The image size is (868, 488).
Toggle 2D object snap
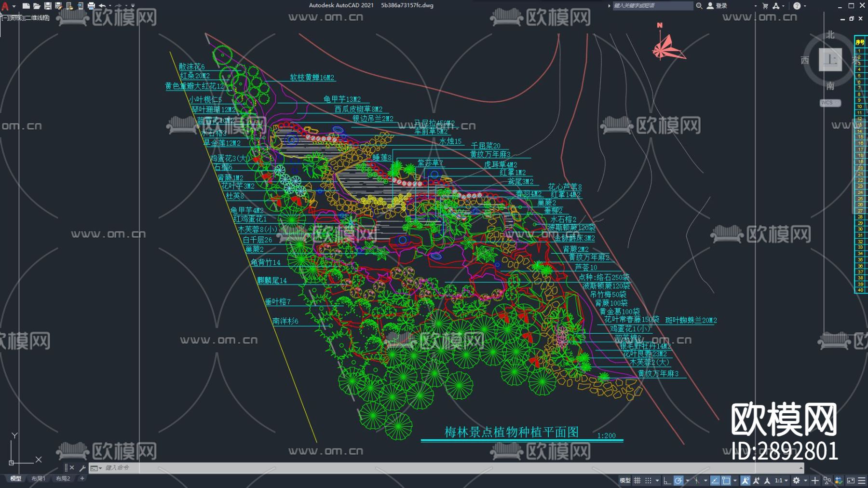point(726,480)
